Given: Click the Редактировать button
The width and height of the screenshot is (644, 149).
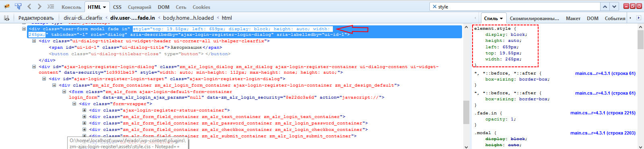Looking at the screenshot, I should pyautogui.click(x=36, y=18).
